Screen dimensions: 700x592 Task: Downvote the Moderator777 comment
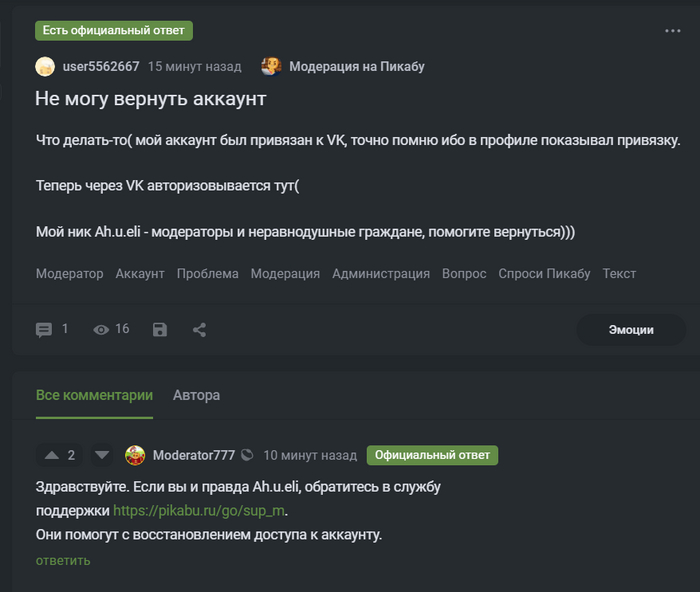(102, 455)
